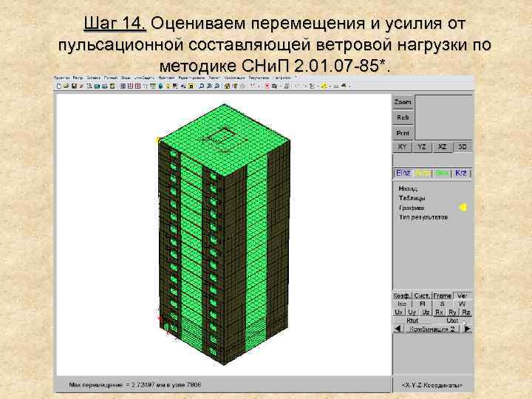The height and width of the screenshot is (399, 532).
Task: Click the Таблицы menu entry
Action: (x=412, y=198)
